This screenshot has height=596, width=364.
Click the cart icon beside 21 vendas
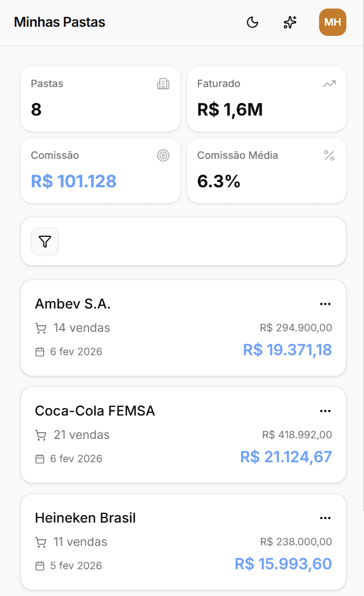(x=40, y=434)
